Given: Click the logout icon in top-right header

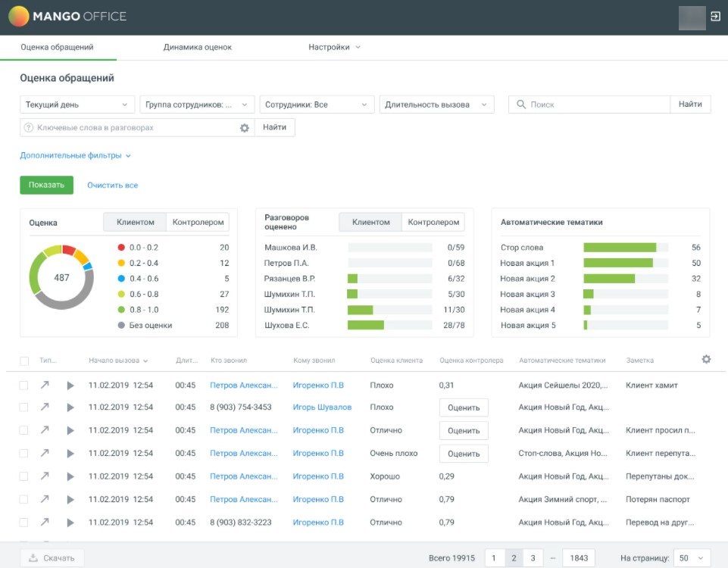Looking at the screenshot, I should (714, 16).
